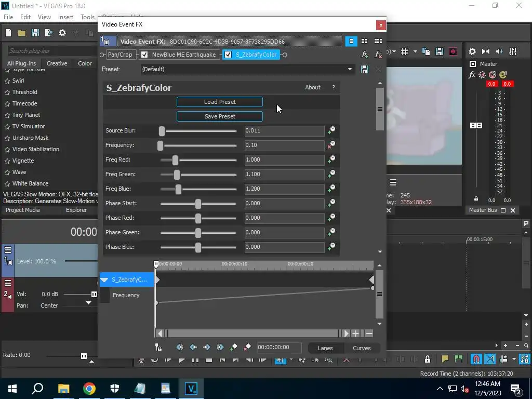Select the two-column view layout icon

(364, 41)
